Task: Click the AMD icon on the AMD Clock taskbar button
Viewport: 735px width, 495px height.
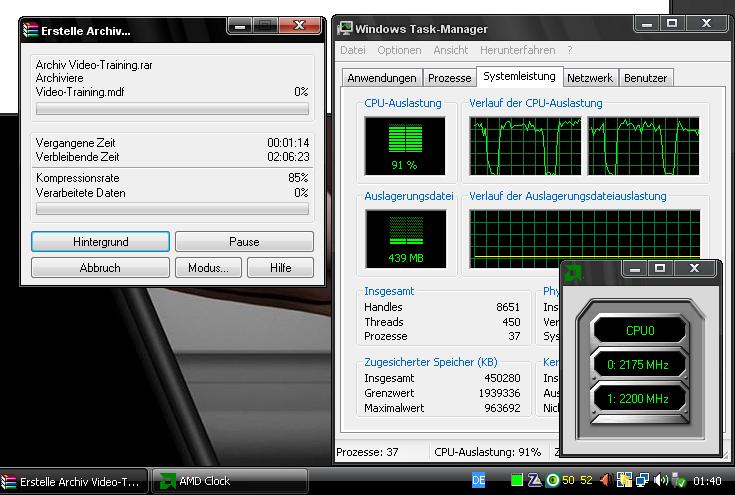Action: pos(167,481)
